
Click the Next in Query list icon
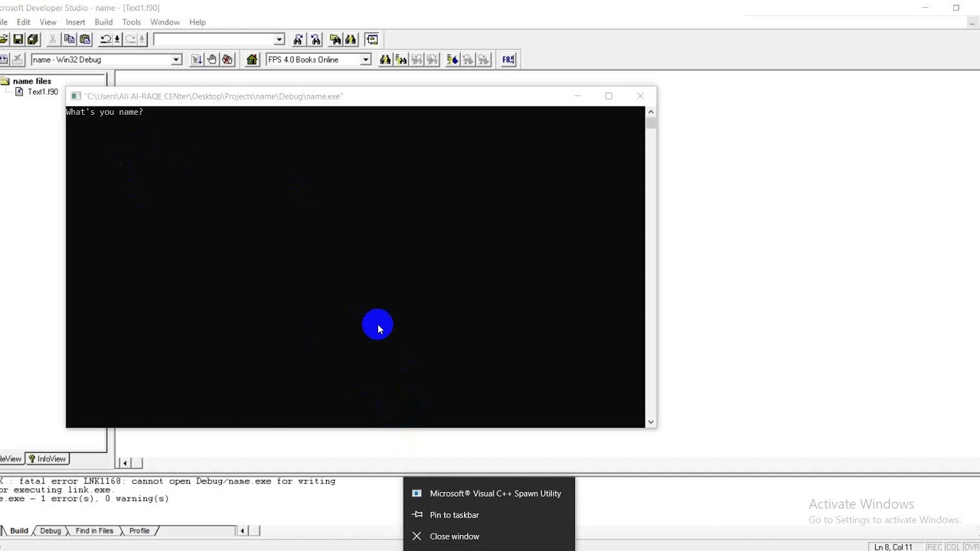433,60
